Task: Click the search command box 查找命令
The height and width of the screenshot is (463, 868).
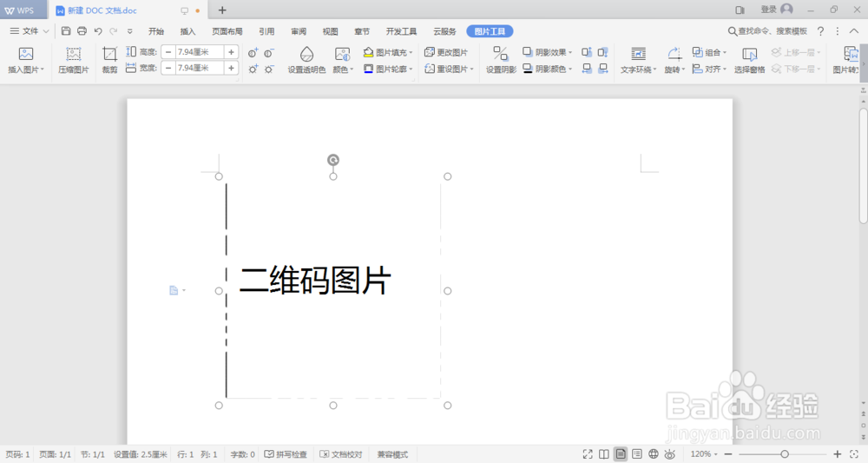Action: pos(767,31)
